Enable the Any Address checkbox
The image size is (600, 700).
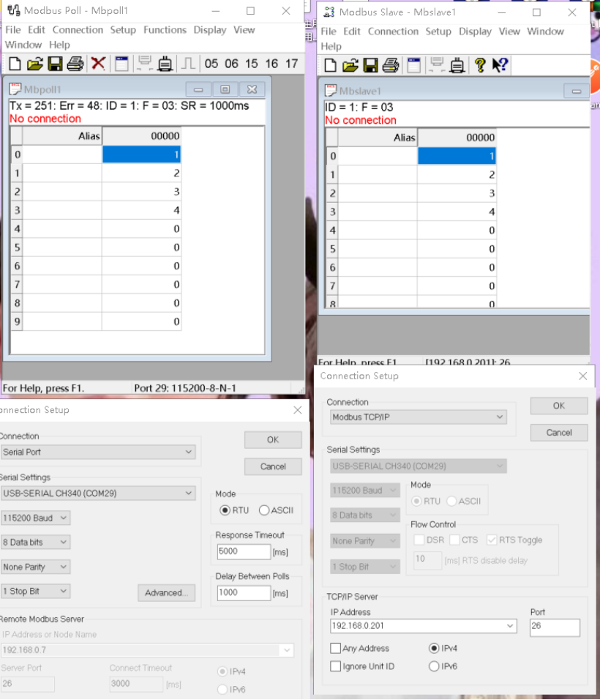(336, 649)
